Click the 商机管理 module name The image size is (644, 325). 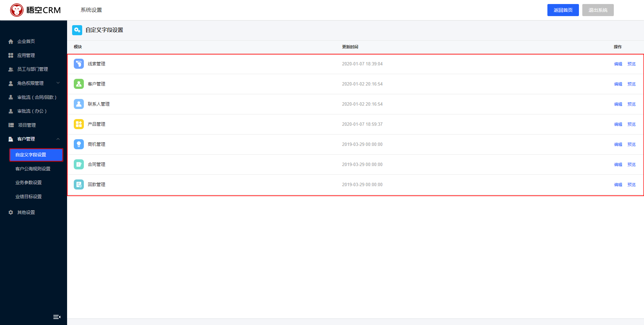pos(97,144)
